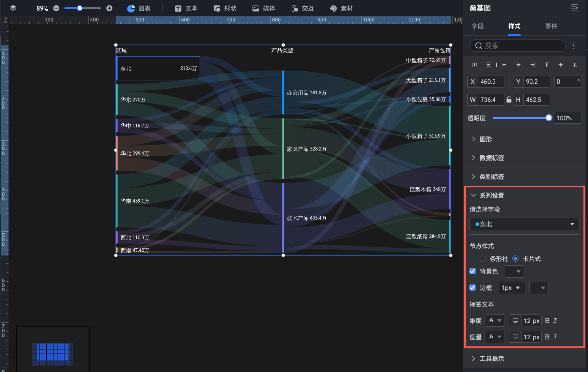Toggle italic for 度量 label text

tap(555, 337)
